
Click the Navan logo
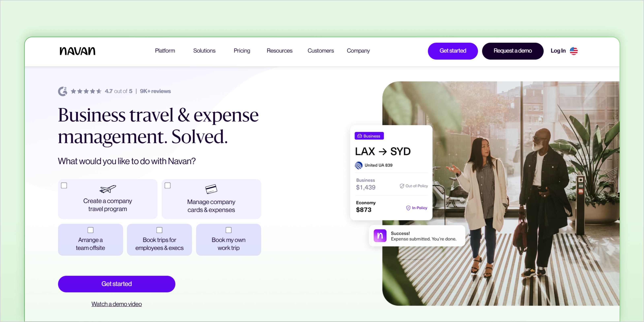[77, 51]
